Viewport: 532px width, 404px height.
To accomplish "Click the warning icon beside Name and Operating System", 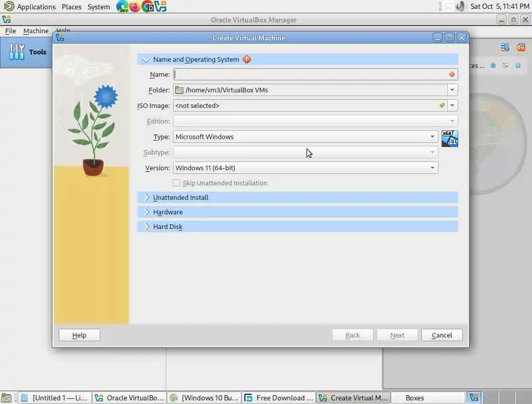I will pyautogui.click(x=247, y=59).
